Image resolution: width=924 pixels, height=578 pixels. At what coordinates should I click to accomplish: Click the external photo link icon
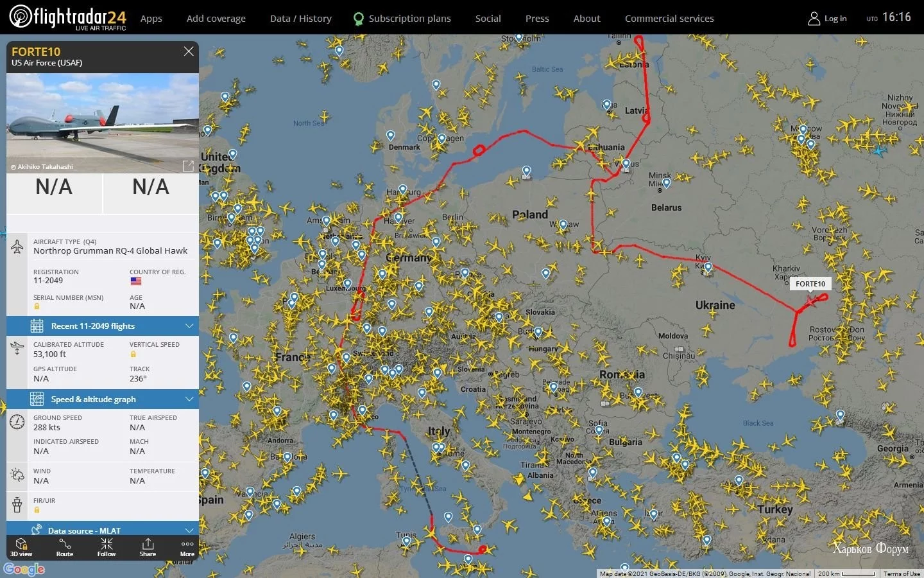coord(188,166)
